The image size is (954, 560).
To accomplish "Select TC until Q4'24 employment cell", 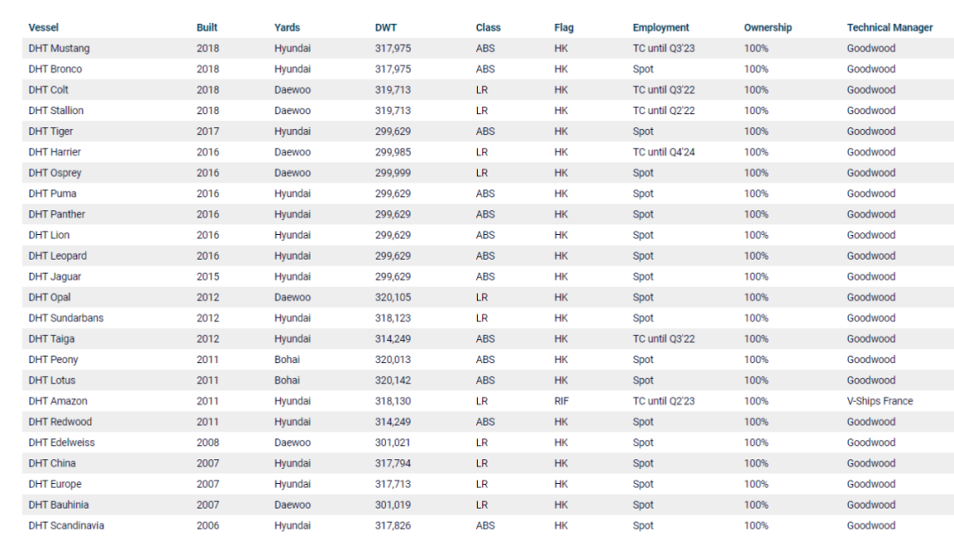I will (663, 152).
